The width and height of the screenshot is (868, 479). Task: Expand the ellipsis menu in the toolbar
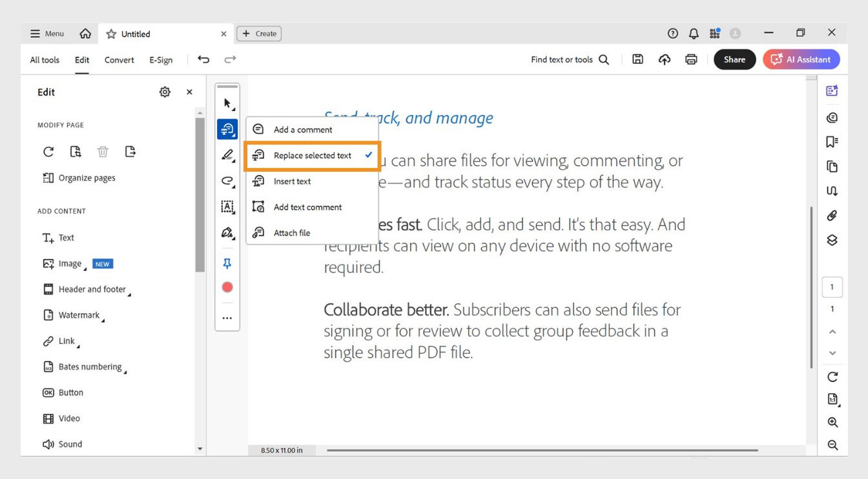point(227,317)
